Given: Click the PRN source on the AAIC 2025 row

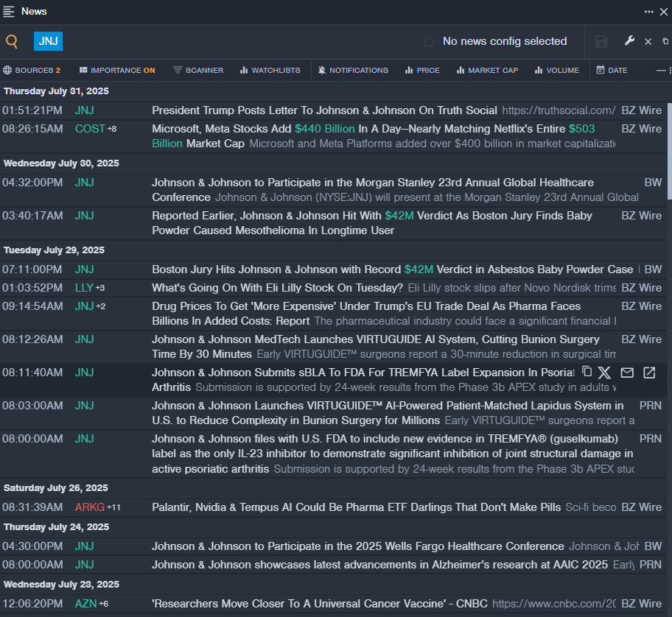Looking at the screenshot, I should click(x=650, y=565).
